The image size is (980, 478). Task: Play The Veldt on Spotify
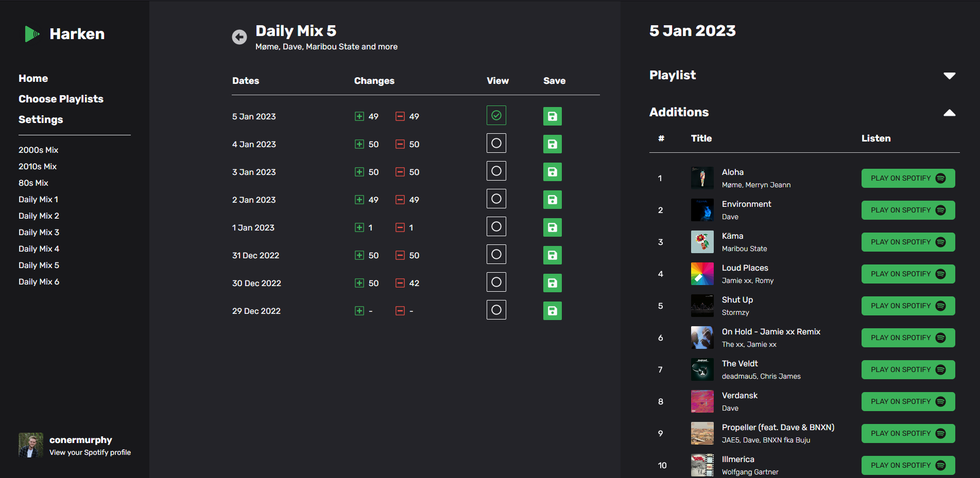(x=908, y=369)
